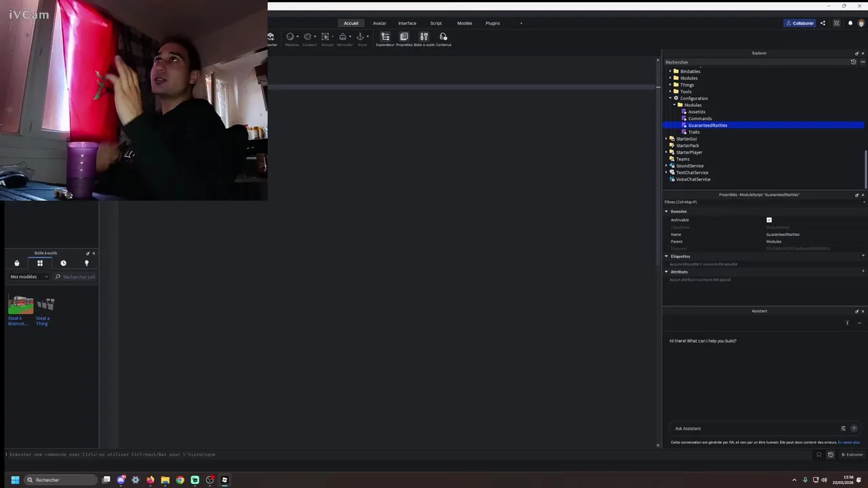Click the command bar history icon

pyautogui.click(x=830, y=455)
